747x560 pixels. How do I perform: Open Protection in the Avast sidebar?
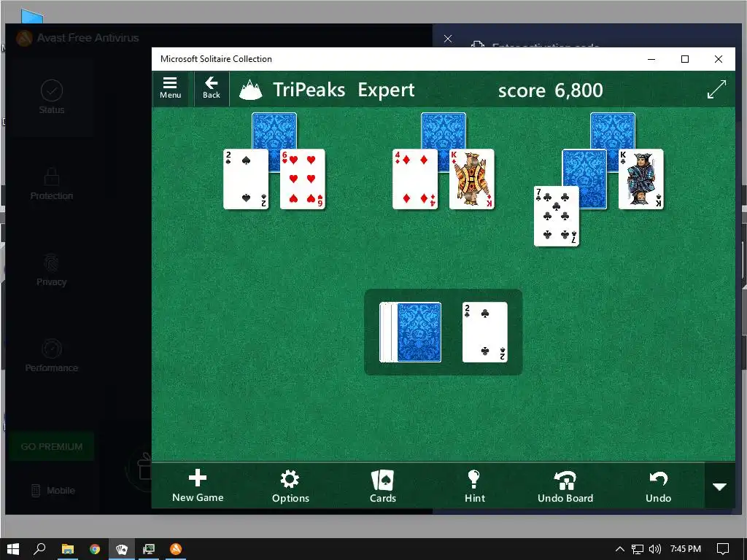pos(52,183)
